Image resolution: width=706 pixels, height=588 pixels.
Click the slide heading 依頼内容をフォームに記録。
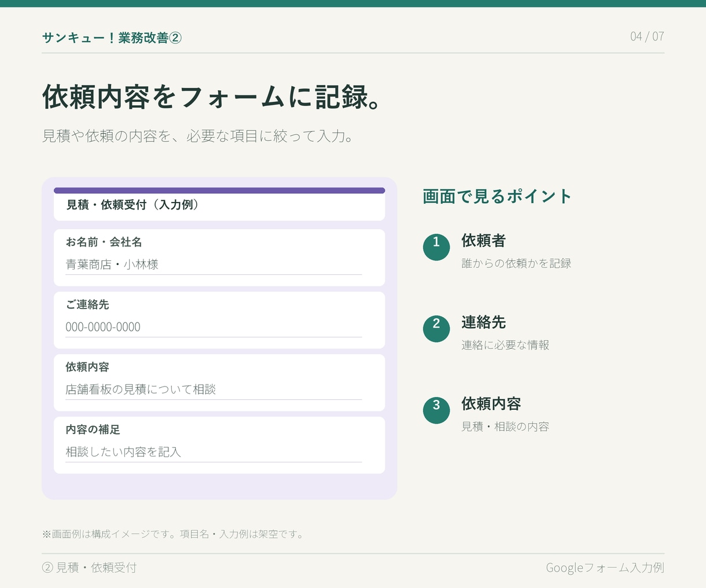pos(212,97)
